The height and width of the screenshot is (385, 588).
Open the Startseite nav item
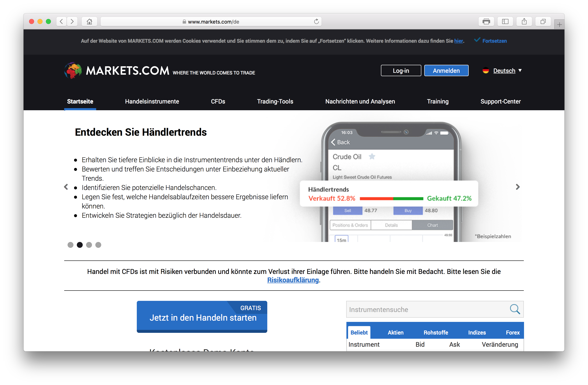tap(80, 101)
